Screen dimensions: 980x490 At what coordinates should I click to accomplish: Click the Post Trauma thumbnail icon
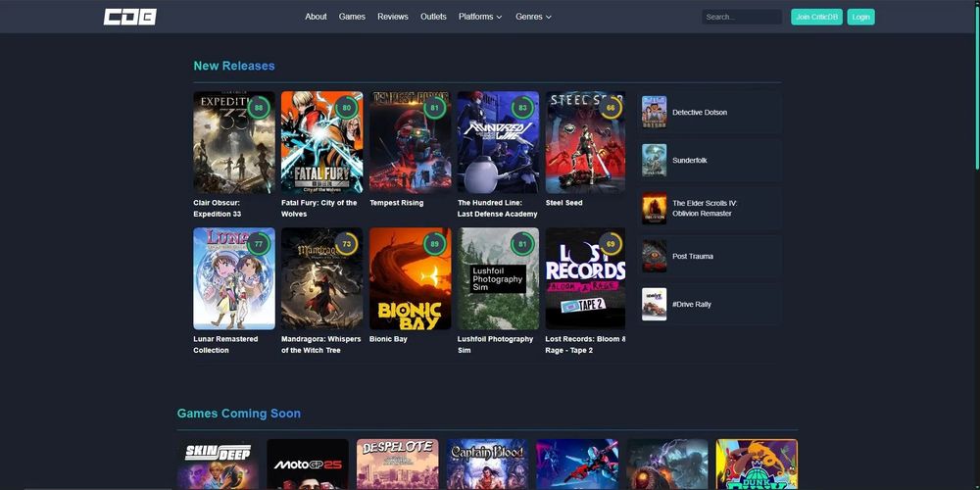[655, 256]
